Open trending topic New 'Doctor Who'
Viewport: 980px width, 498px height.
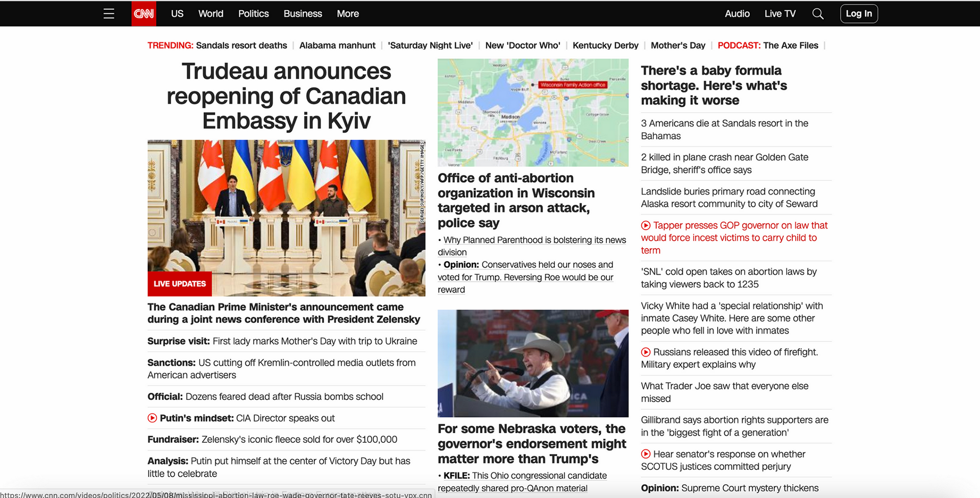pyautogui.click(x=523, y=45)
